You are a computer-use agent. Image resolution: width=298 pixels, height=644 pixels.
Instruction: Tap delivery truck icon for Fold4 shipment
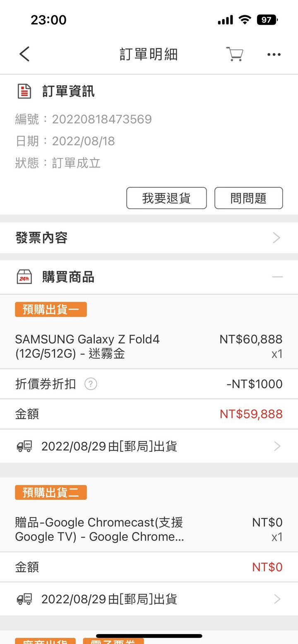(24, 446)
